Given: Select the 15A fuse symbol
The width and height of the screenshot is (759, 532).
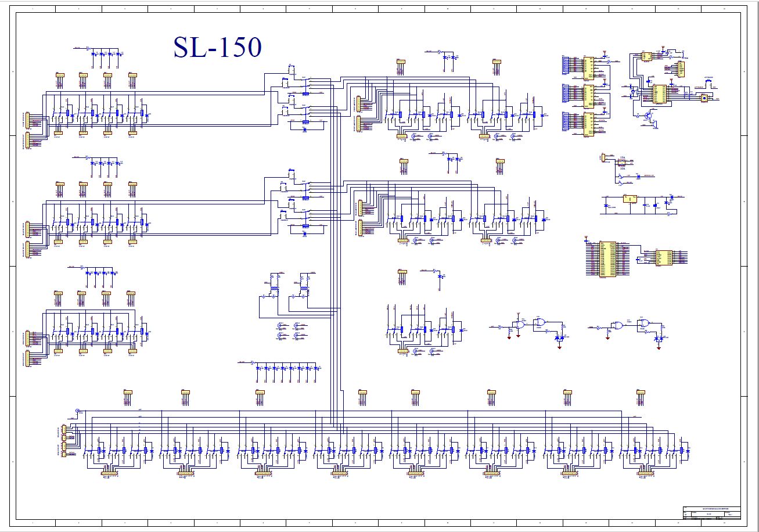Looking at the screenshot, I should (622, 162).
